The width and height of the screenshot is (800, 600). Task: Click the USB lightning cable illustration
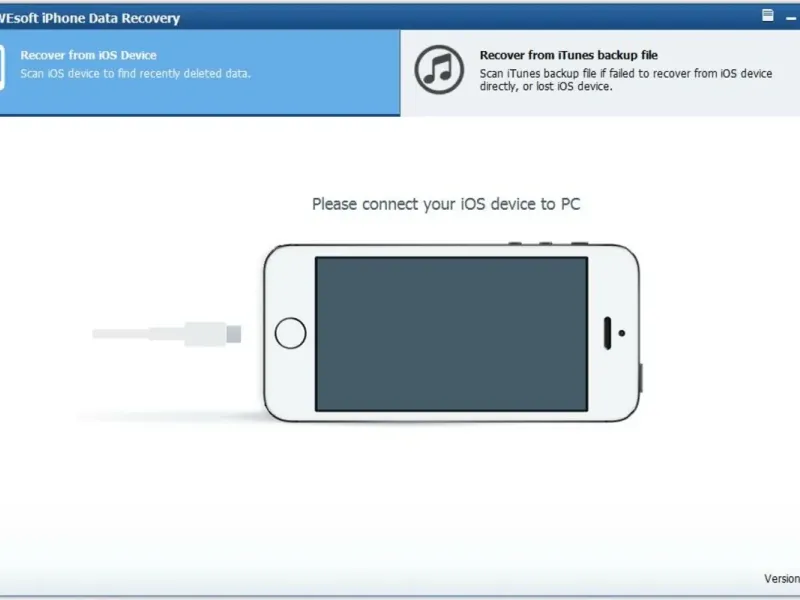tap(166, 334)
